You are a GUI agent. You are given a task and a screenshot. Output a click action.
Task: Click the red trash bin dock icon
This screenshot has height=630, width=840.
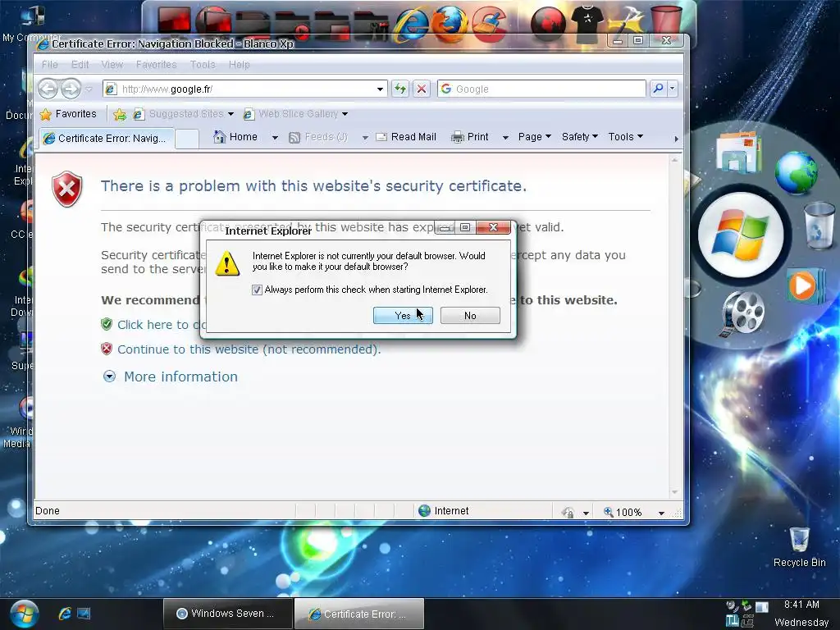pyautogui.click(x=666, y=21)
